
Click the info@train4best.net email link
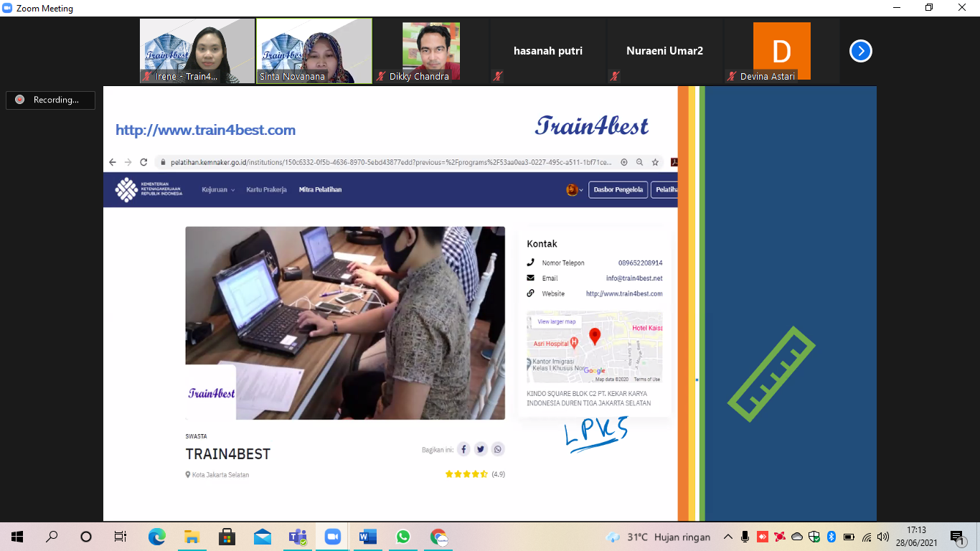pos(634,278)
